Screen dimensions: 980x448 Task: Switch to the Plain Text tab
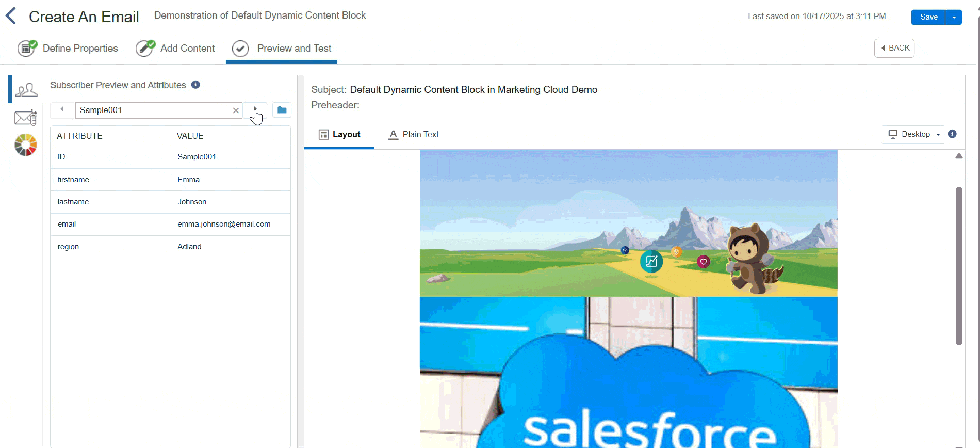coord(413,135)
